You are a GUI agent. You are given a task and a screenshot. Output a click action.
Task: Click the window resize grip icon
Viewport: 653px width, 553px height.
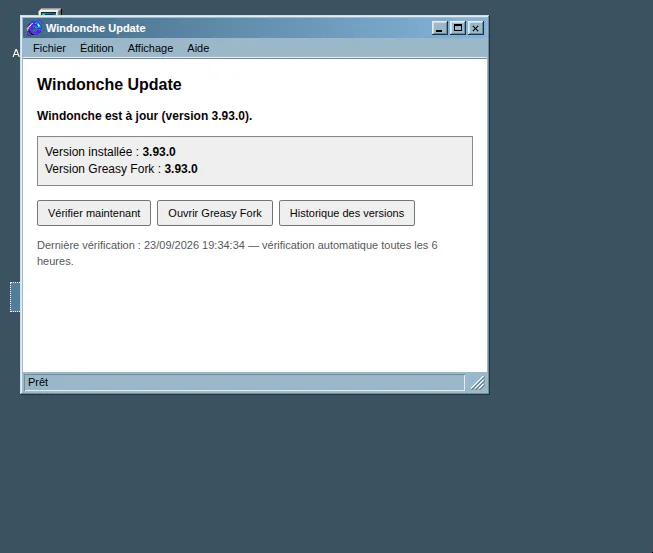pos(478,383)
